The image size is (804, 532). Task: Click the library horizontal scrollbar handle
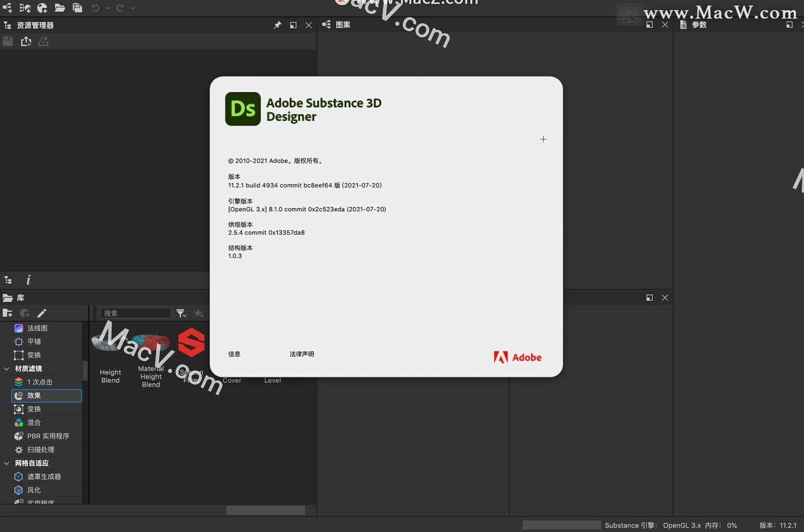pos(265,510)
